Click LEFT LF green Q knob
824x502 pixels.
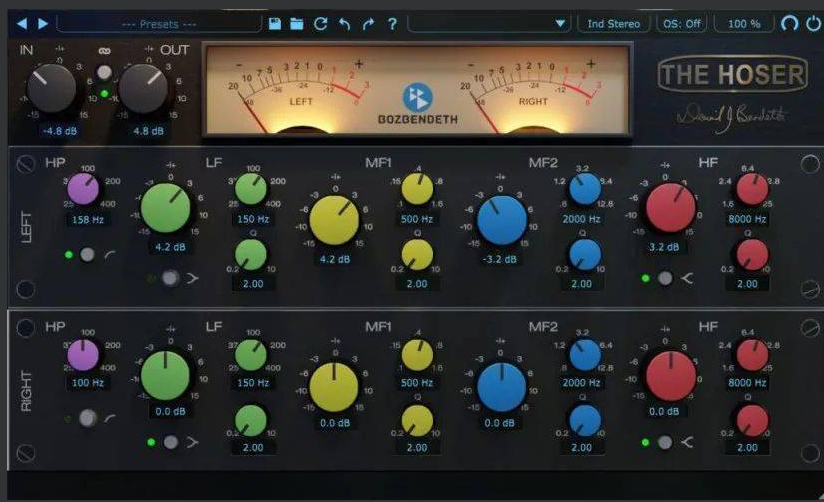(251, 255)
